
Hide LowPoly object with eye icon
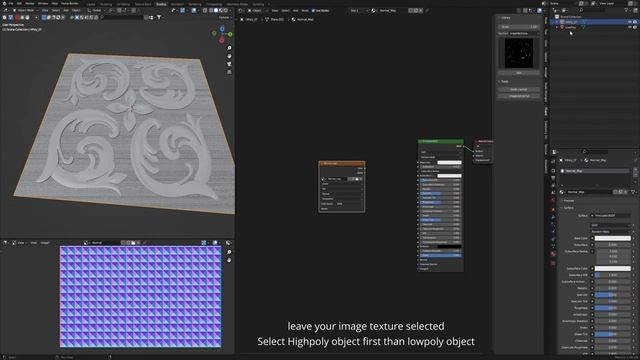(x=630, y=27)
